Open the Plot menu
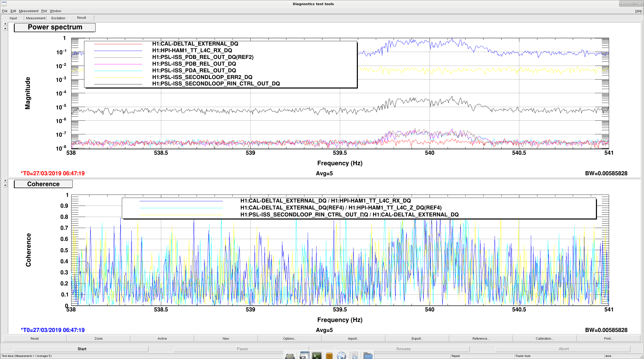Screen dimensions: 644x359 click(x=44, y=11)
